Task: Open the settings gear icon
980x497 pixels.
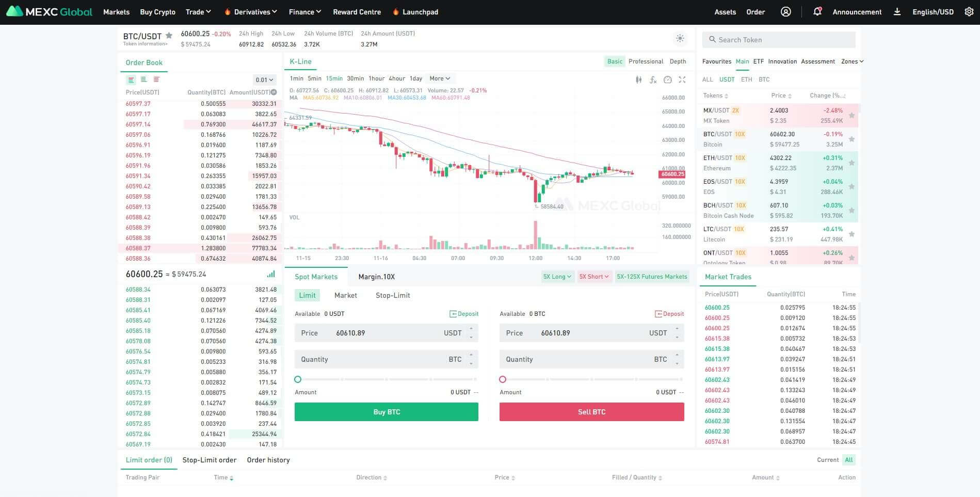Action: (x=969, y=12)
